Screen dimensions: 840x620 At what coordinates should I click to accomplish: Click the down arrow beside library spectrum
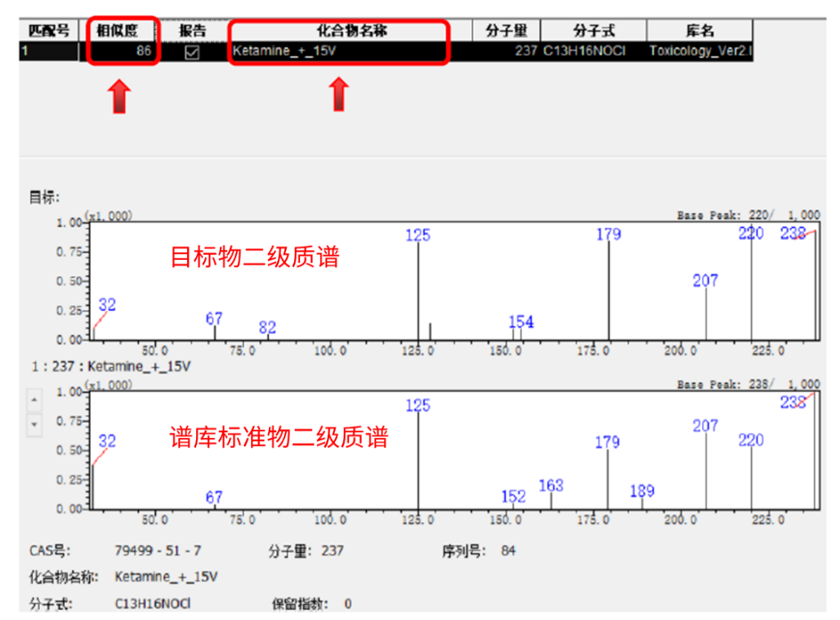(34, 425)
